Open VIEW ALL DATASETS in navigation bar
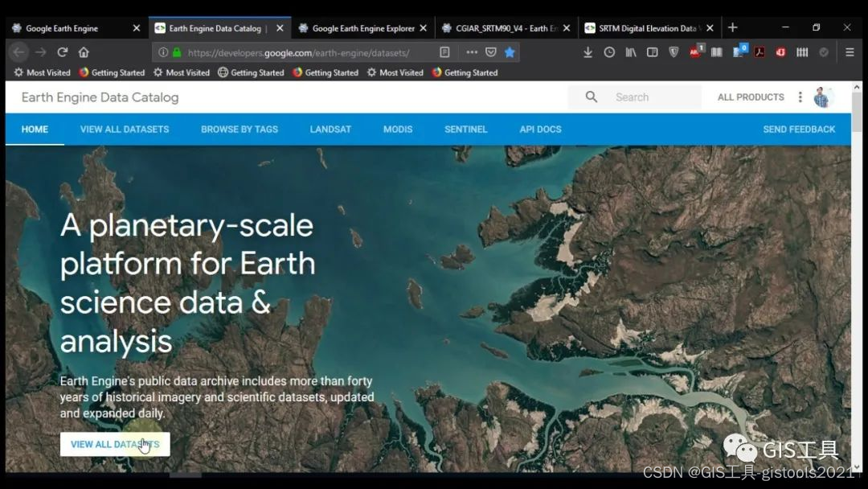This screenshot has height=489, width=868. pyautogui.click(x=125, y=129)
